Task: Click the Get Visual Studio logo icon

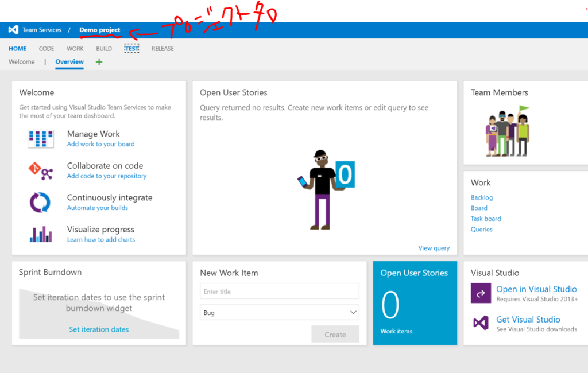Action: click(x=481, y=323)
